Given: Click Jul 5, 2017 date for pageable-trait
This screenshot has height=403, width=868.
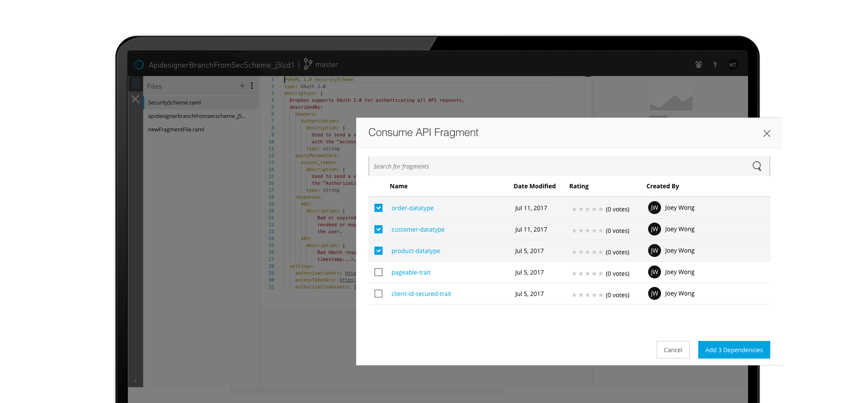Looking at the screenshot, I should click(x=529, y=272).
